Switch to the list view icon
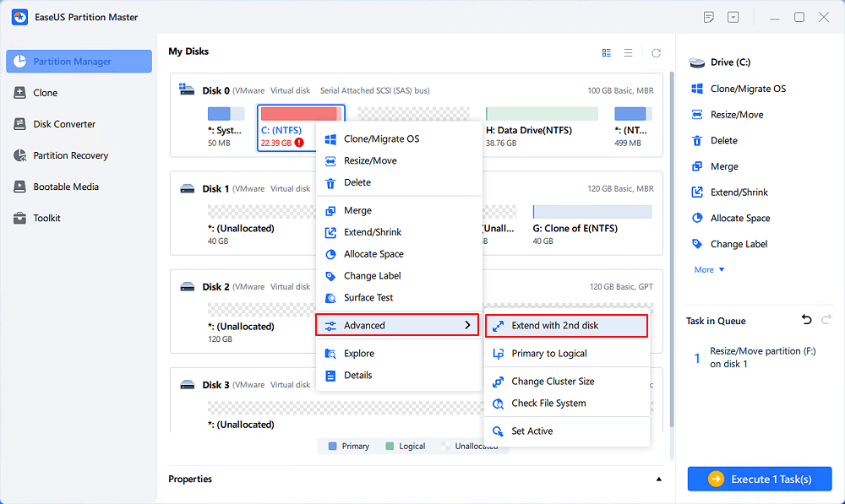 tap(629, 52)
